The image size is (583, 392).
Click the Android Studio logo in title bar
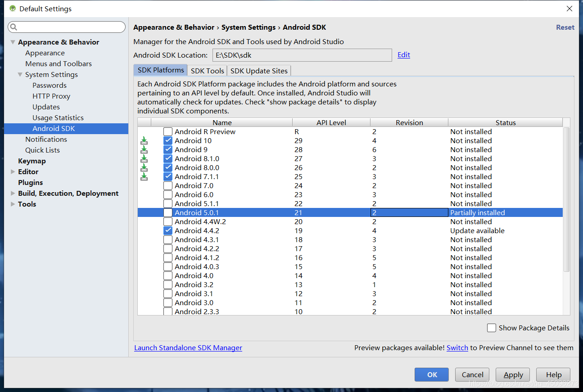click(13, 9)
